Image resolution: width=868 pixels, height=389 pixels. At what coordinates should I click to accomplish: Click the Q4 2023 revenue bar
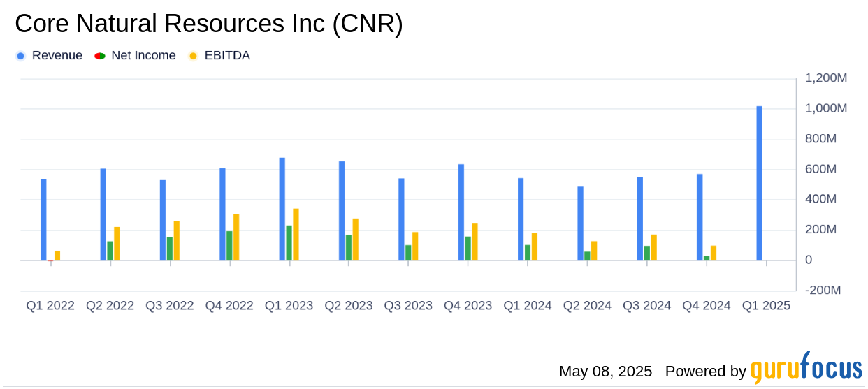coord(461,212)
